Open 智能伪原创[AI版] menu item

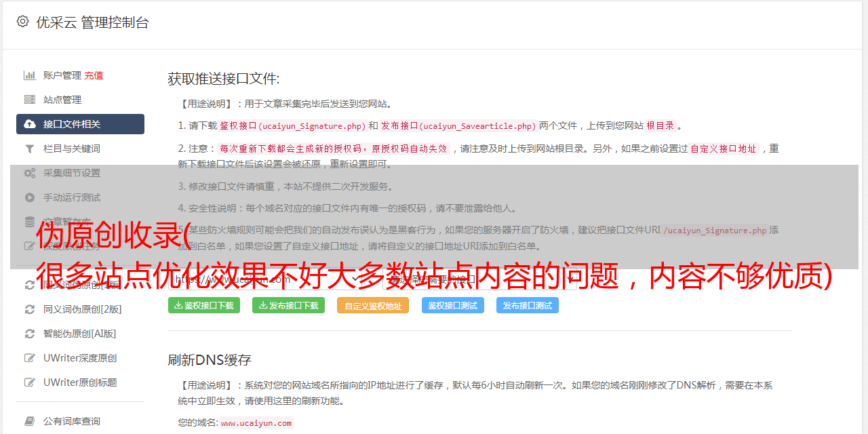click(80, 334)
